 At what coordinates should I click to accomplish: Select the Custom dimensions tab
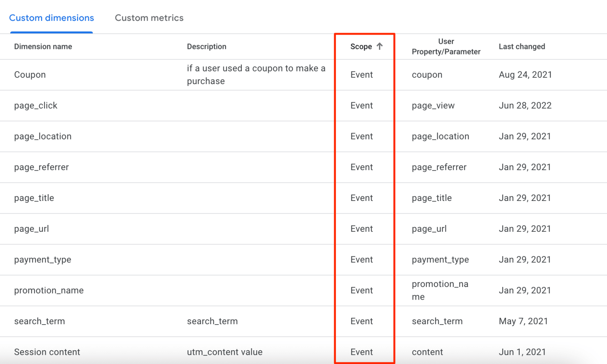51,18
